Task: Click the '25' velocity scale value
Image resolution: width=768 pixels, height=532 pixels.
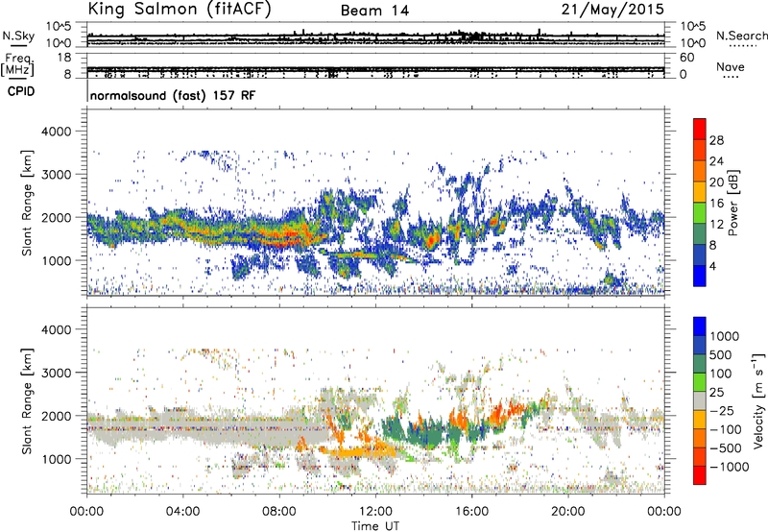Action: point(717,393)
